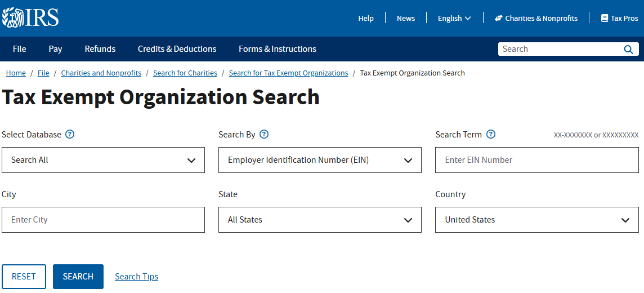
Task: Click the Tax Pros icon
Action: click(605, 18)
